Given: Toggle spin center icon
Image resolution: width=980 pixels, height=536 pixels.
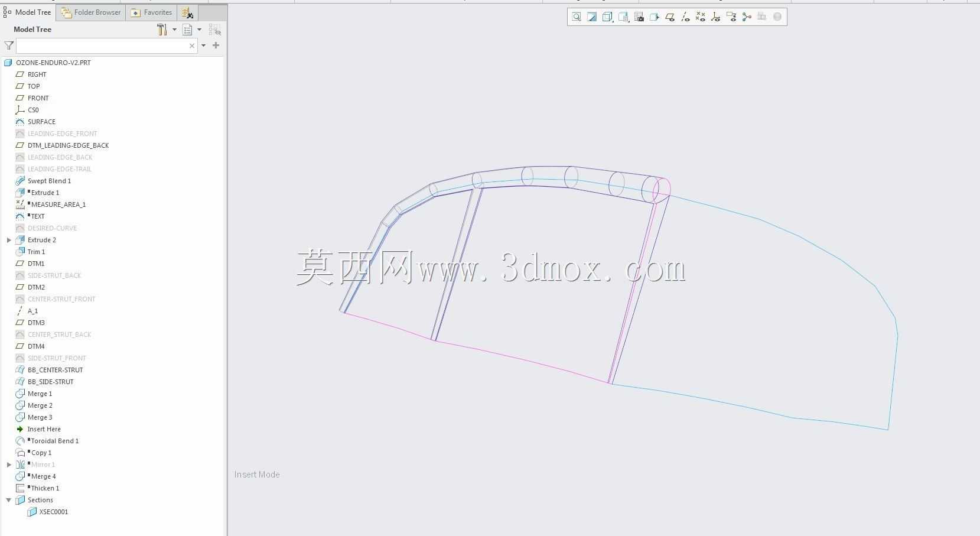Looking at the screenshot, I should pos(747,17).
